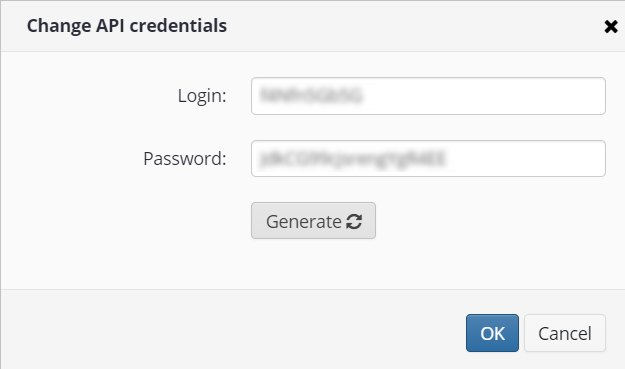Click the Change API credentials title
The height and width of the screenshot is (369, 625).
[127, 26]
